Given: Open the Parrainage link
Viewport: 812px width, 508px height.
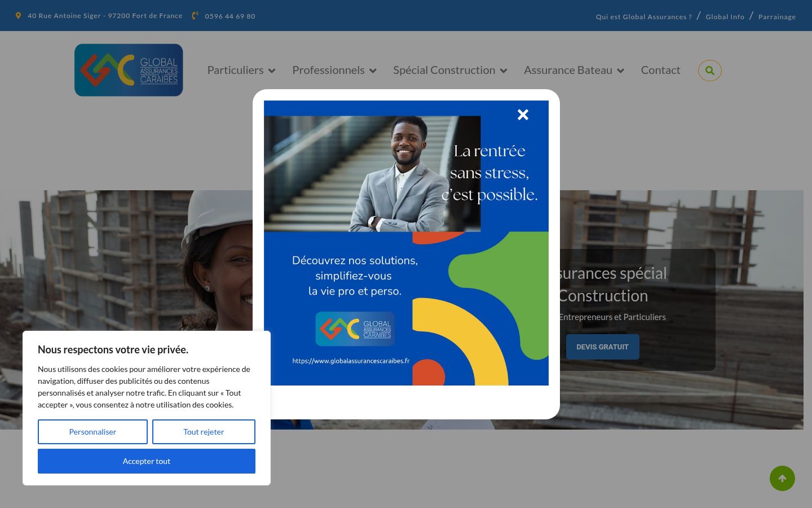Looking at the screenshot, I should tap(777, 17).
